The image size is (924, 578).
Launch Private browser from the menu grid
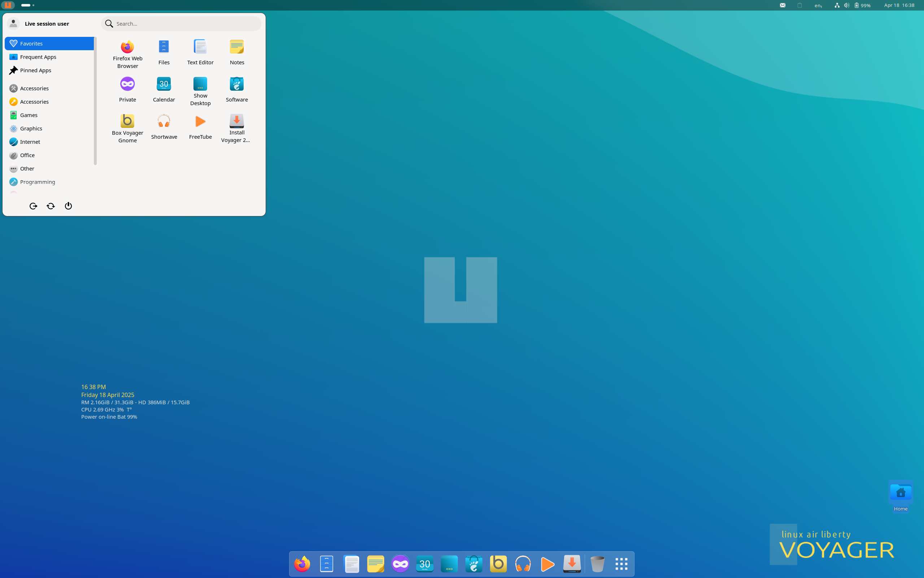click(x=127, y=90)
